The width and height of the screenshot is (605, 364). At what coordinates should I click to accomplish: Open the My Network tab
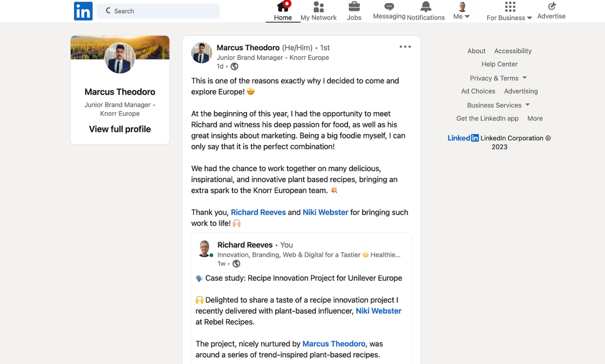coord(318,11)
